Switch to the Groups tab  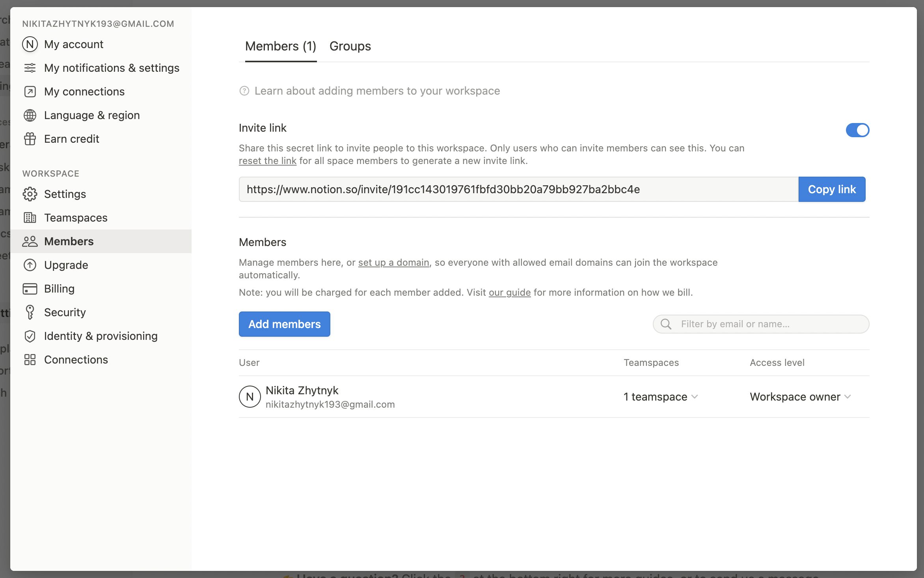(350, 46)
